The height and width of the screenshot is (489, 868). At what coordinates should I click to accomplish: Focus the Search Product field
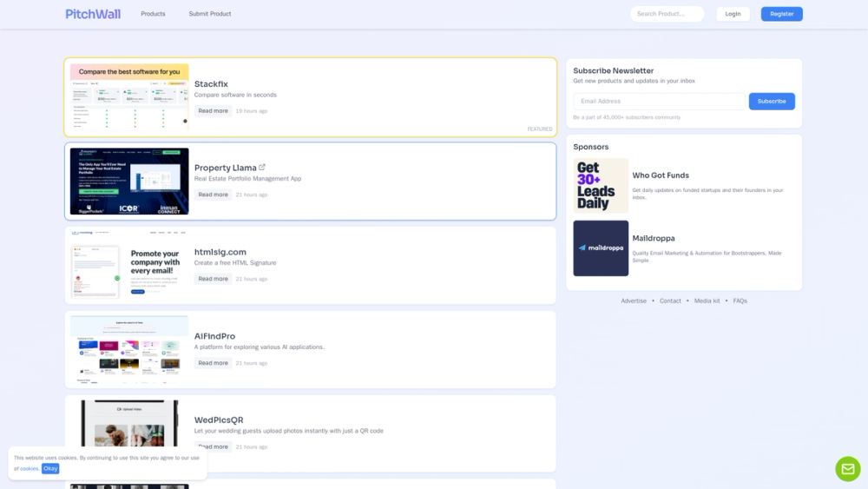click(667, 14)
